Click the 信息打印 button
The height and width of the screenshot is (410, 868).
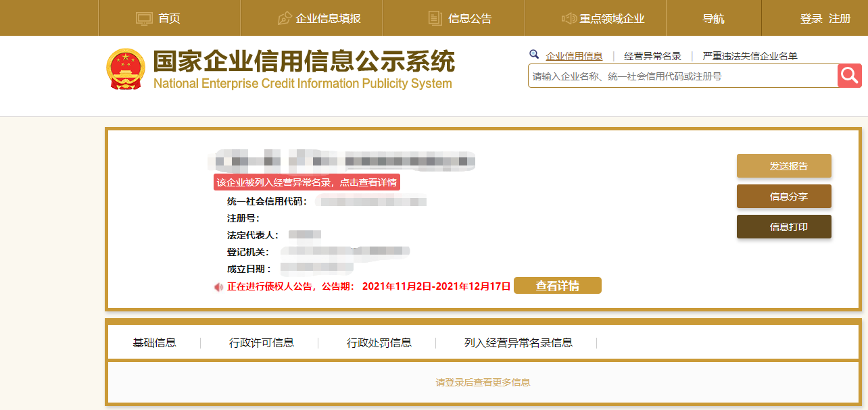(x=784, y=227)
